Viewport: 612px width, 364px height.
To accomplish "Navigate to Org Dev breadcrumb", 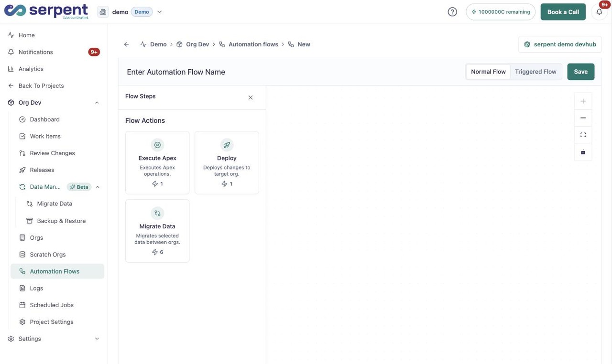I will pyautogui.click(x=197, y=44).
